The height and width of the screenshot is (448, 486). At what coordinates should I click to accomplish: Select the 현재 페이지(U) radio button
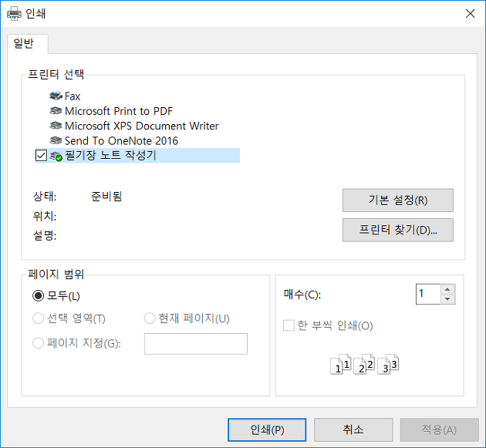click(150, 318)
